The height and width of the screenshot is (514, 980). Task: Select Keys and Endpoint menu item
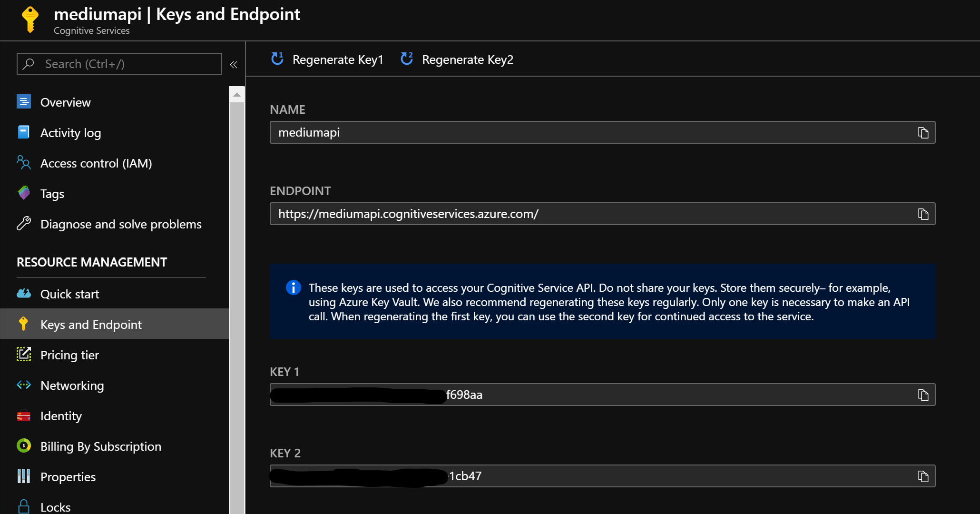tap(114, 325)
